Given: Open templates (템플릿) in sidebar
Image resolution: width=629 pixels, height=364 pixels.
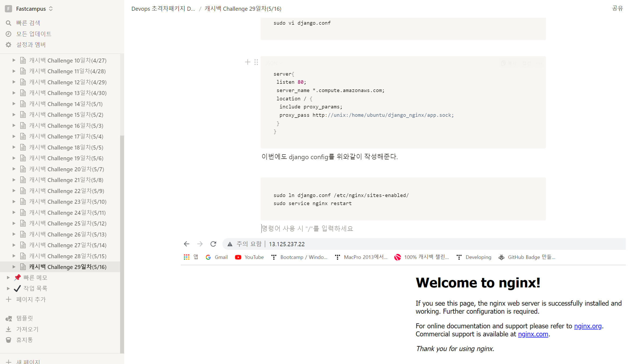Looking at the screenshot, I should (24, 318).
